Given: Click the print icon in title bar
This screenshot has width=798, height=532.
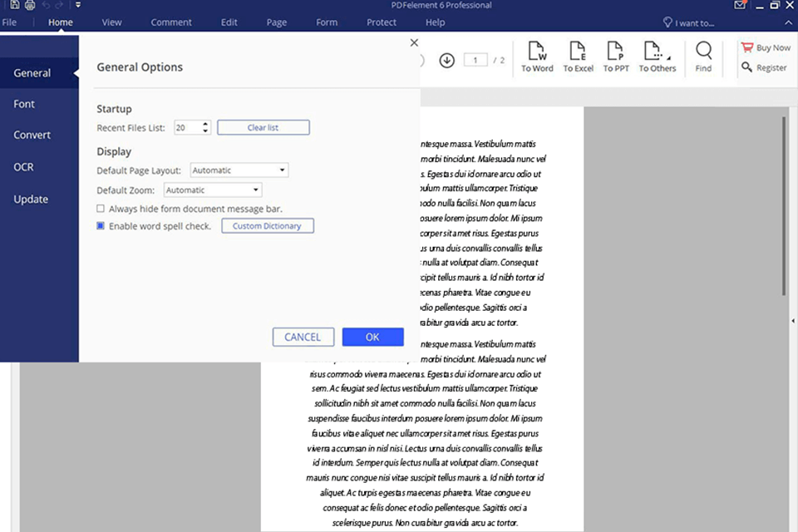Looking at the screenshot, I should pos(30,5).
